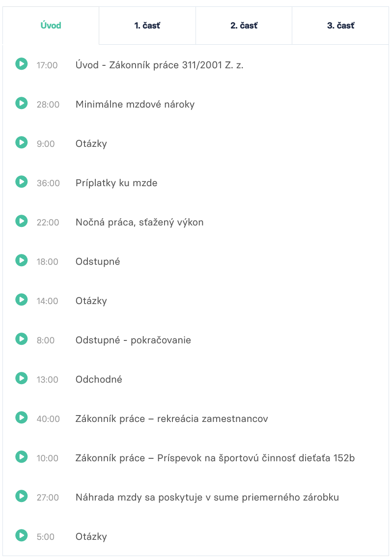
Task: Start the Nočná práca, sťažený výkon video
Action: tap(22, 221)
